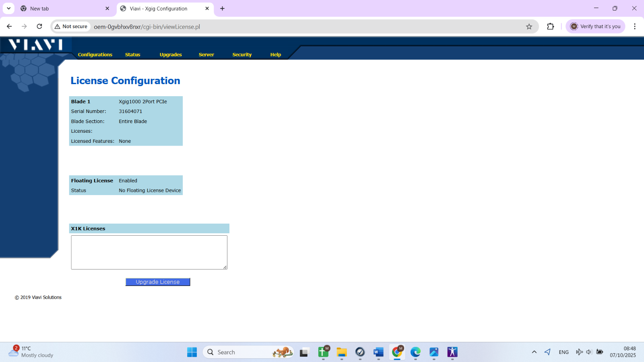644x362 pixels.
Task: Expand the tab search dropdown
Action: coord(8,8)
